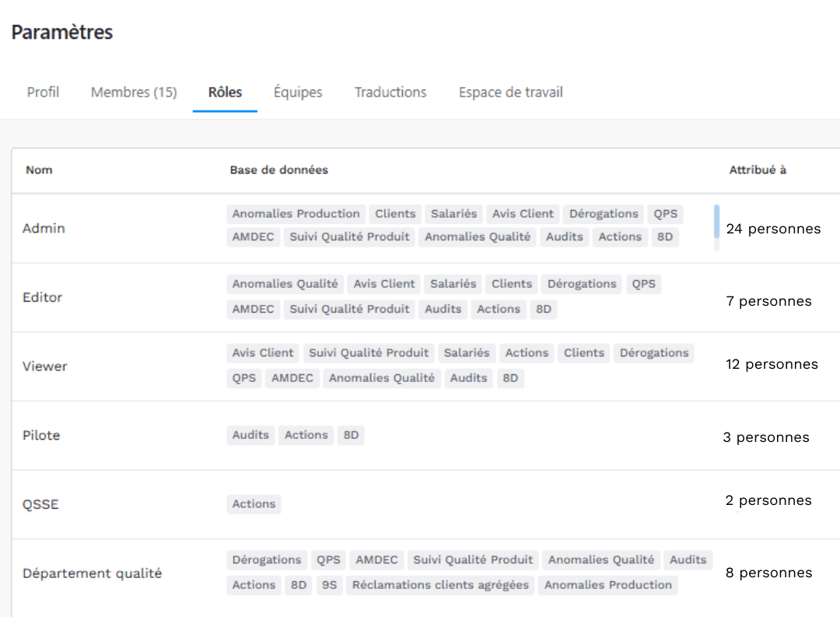Click the 9S tag

coord(330,585)
